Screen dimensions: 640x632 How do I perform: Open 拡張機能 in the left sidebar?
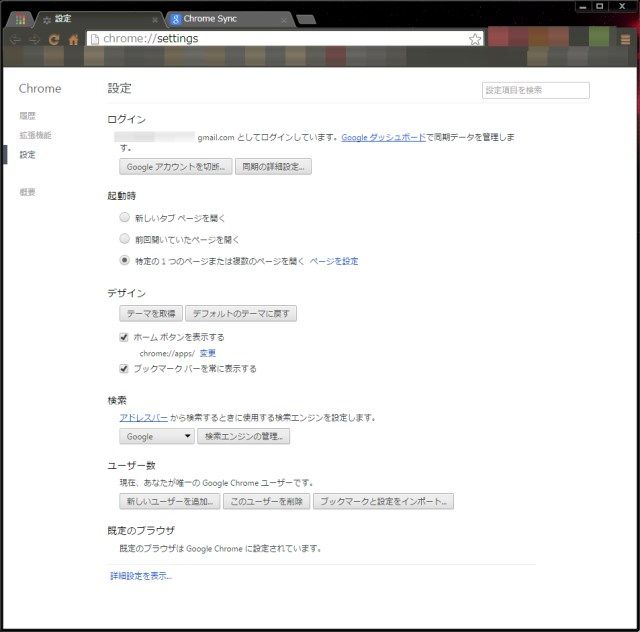point(36,135)
